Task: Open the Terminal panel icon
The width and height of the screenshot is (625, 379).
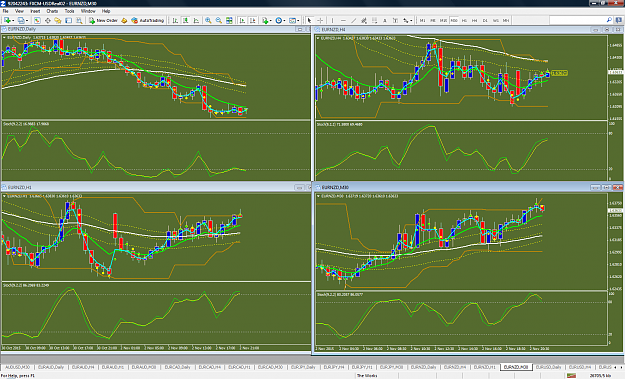Action: click(69, 20)
